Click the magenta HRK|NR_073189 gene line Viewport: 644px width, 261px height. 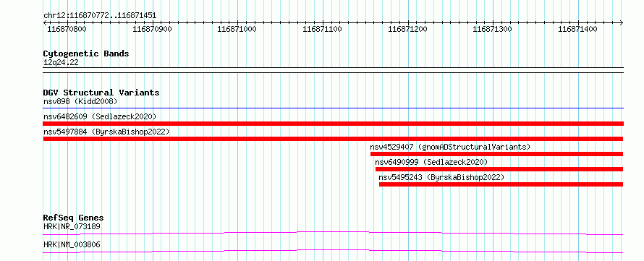pos(334,233)
